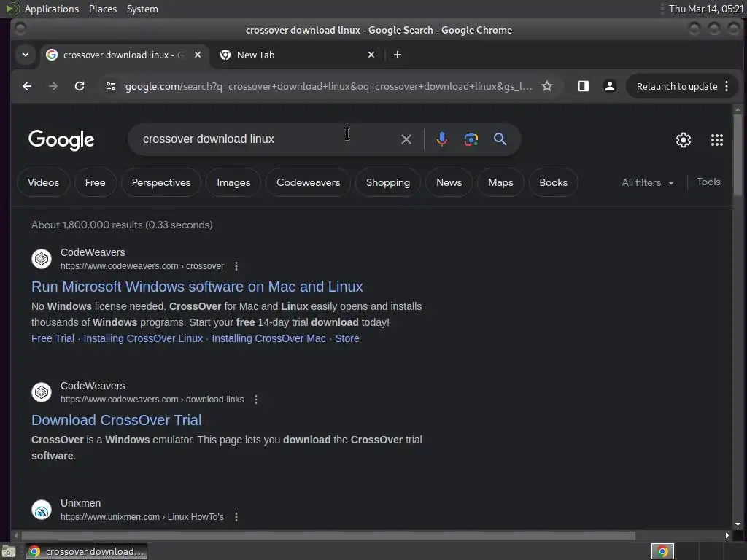Open the Chrome side panel

584,86
